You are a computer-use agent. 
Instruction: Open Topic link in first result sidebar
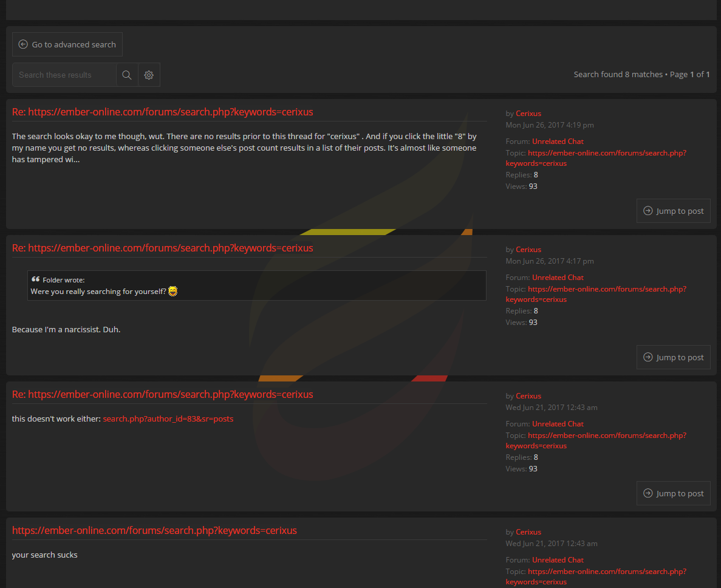click(x=606, y=153)
